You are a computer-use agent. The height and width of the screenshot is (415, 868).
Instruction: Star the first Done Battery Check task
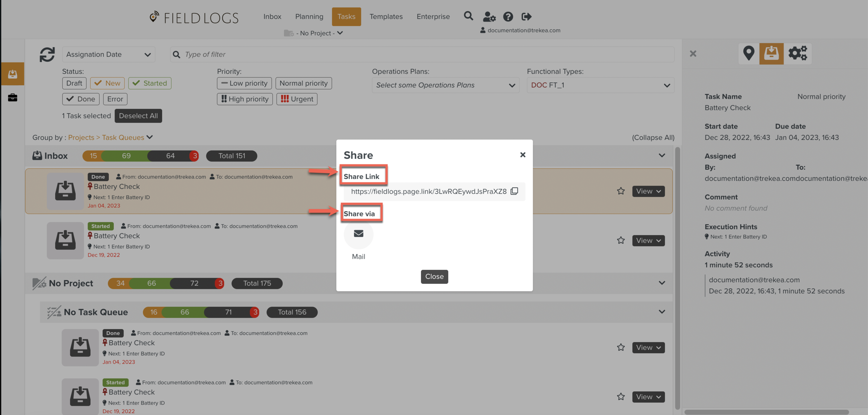coord(621,191)
